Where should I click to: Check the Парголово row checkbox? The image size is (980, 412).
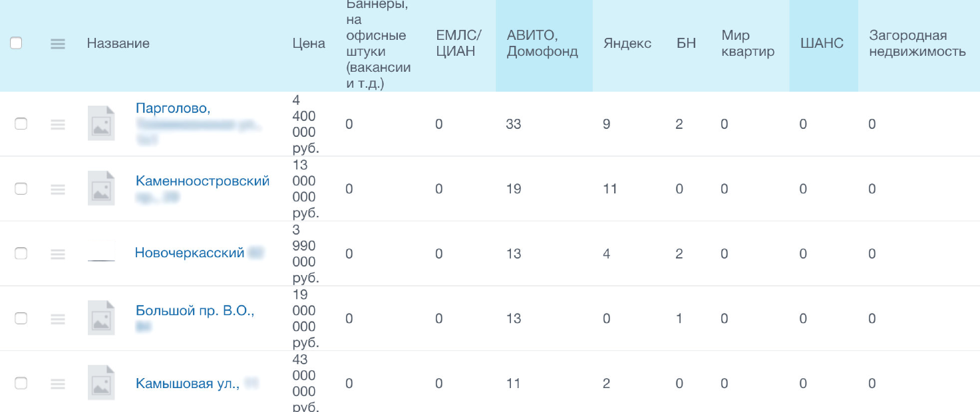(x=21, y=124)
